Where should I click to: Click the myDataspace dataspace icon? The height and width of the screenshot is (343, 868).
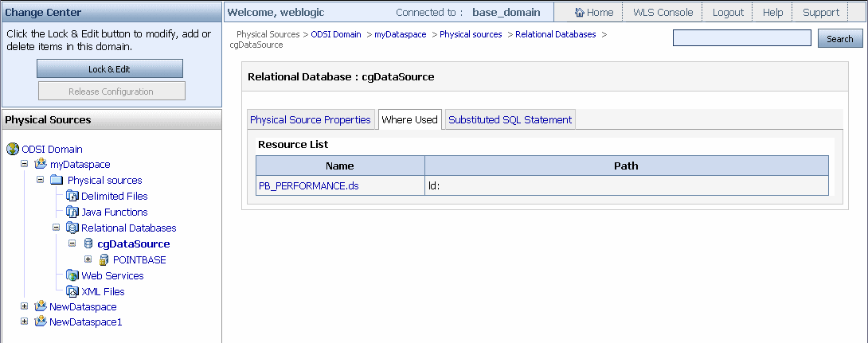coord(41,164)
